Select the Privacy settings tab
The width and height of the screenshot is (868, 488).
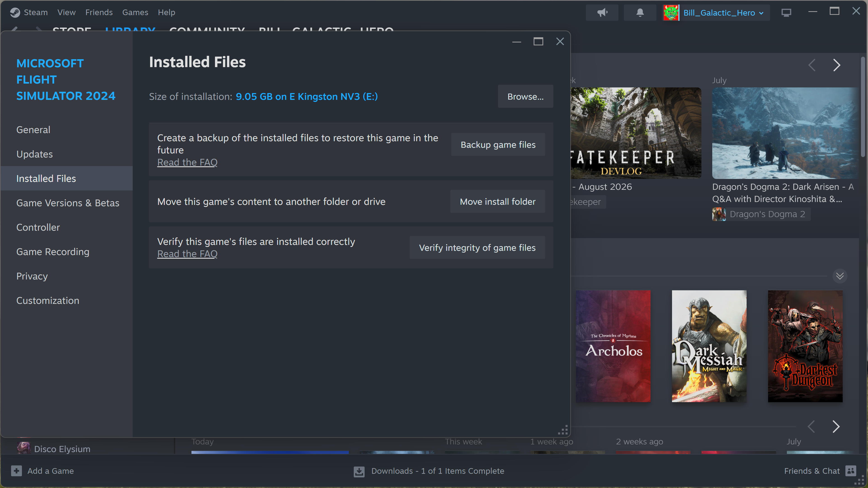coord(67,276)
